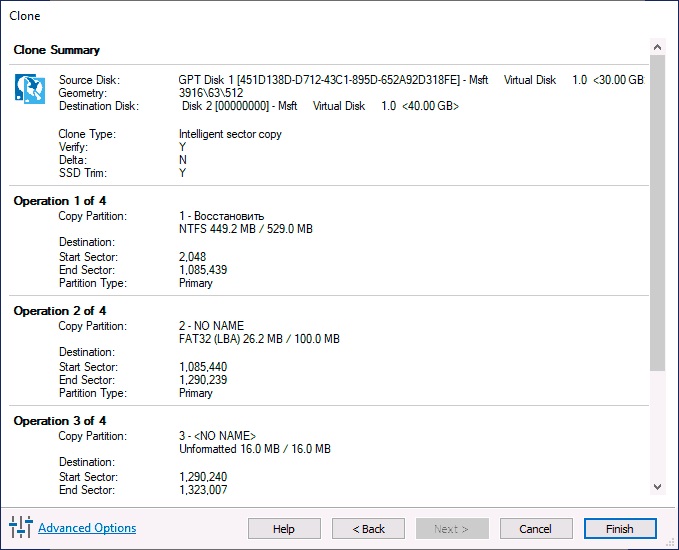
Task: Click the Clone Summary heading
Action: pos(57,50)
